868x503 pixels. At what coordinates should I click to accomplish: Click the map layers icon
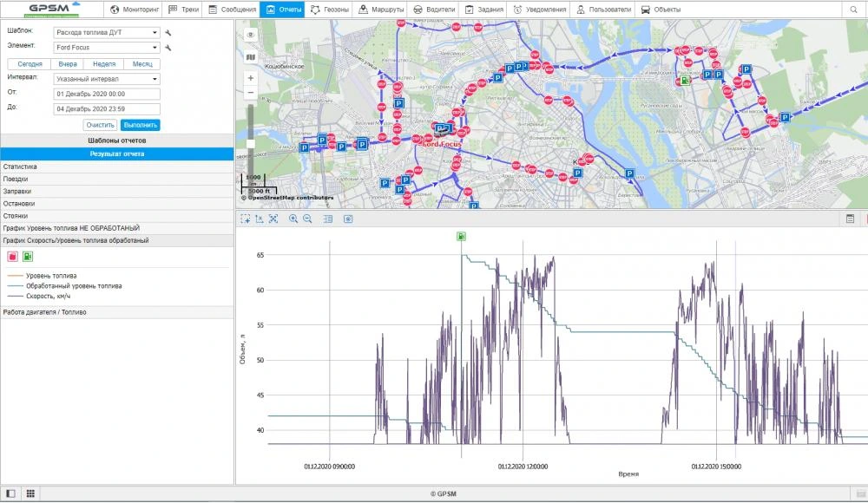(251, 57)
